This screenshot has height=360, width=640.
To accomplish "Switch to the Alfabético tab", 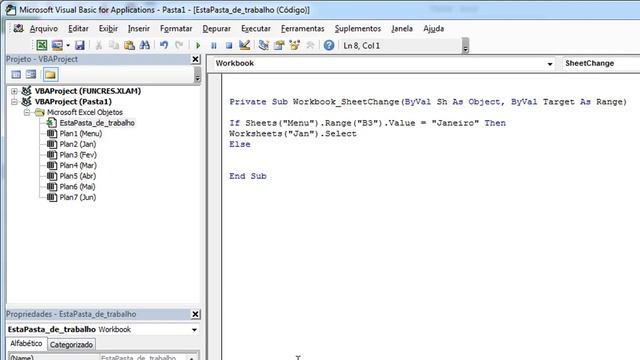I will (26, 344).
